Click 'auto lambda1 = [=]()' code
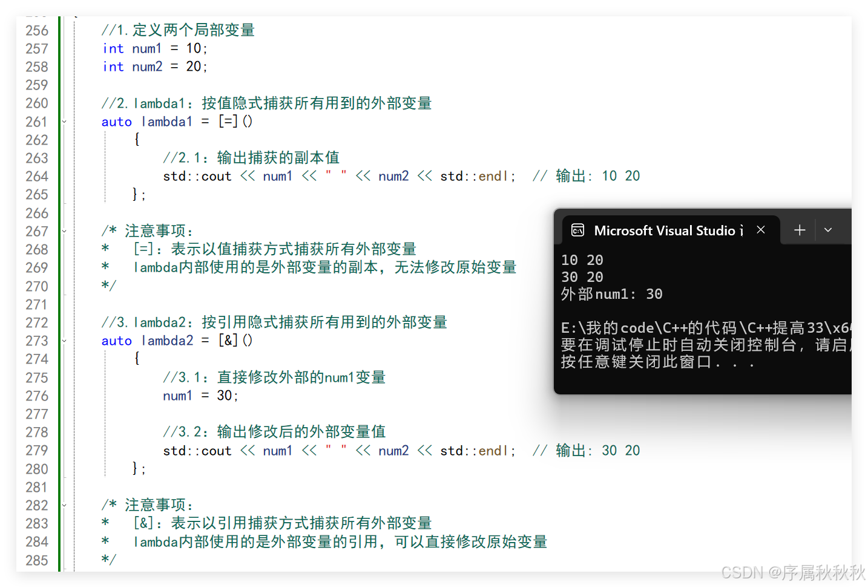 (177, 122)
